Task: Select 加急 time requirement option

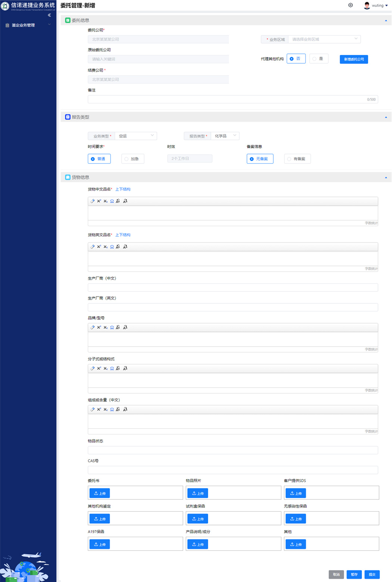Action: (x=133, y=159)
